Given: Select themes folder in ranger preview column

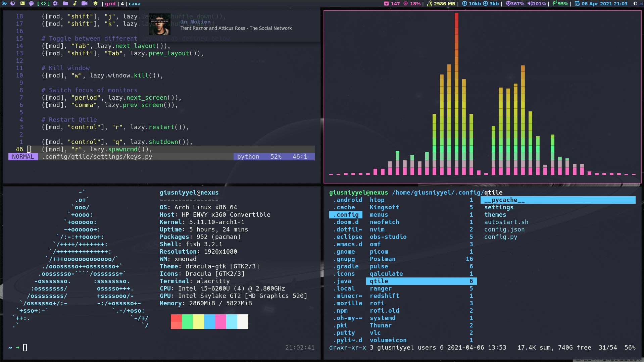Looking at the screenshot, I should click(495, 215).
